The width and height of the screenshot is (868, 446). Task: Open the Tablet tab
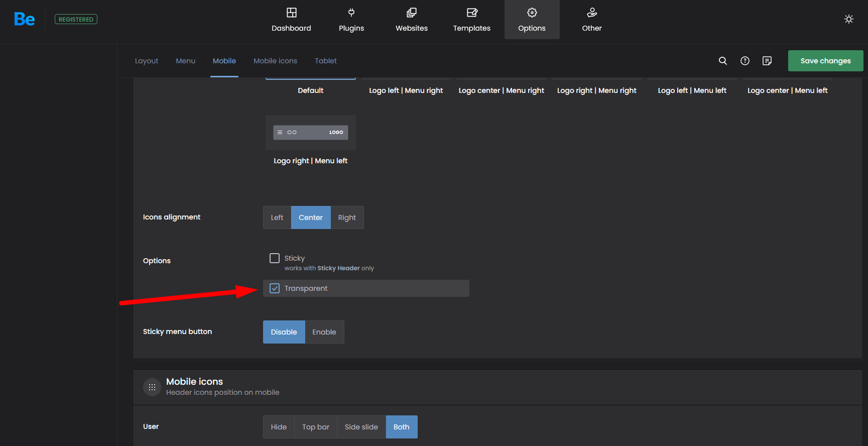(x=326, y=61)
